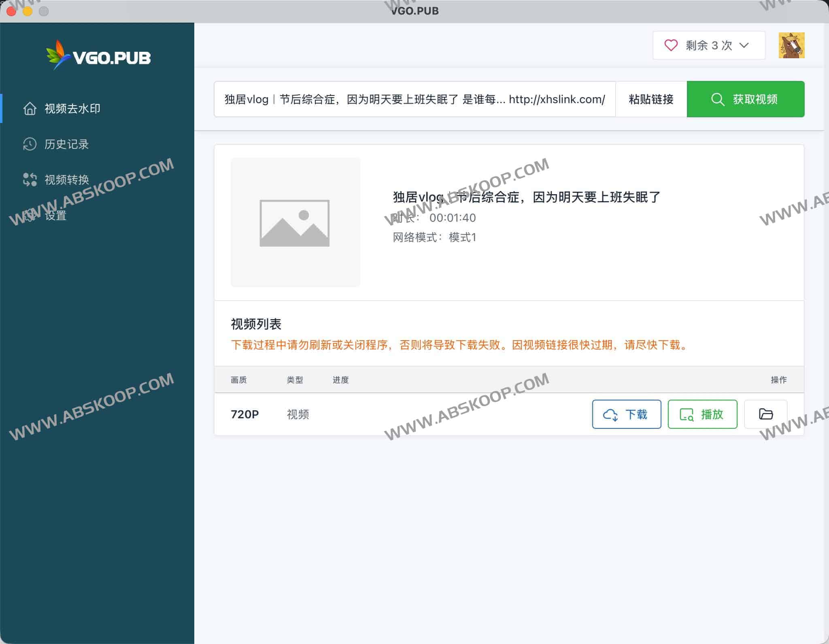The image size is (829, 644).
Task: Click the preview icon inside the 播放 button
Action: point(687,414)
